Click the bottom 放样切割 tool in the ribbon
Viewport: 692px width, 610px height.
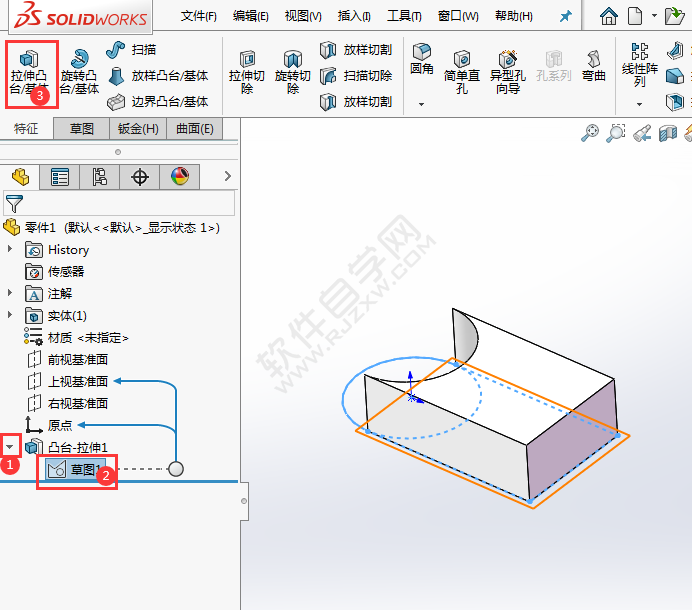[356, 102]
